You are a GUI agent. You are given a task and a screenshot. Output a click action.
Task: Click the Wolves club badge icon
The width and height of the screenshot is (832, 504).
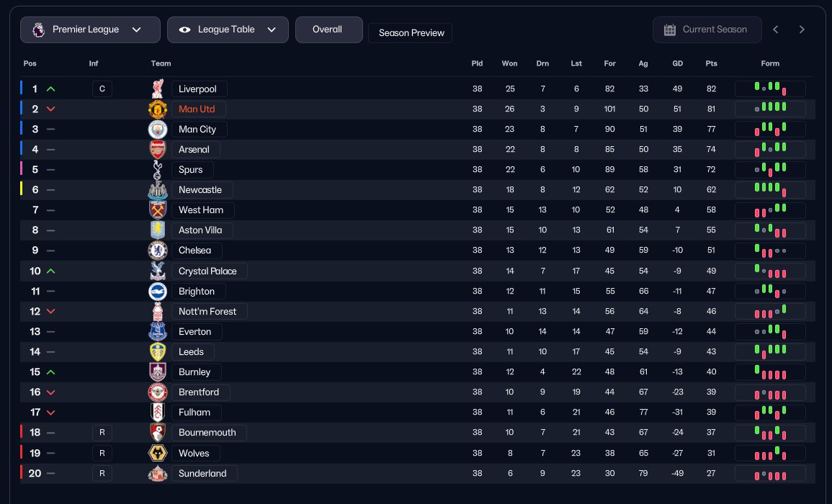coord(158,454)
